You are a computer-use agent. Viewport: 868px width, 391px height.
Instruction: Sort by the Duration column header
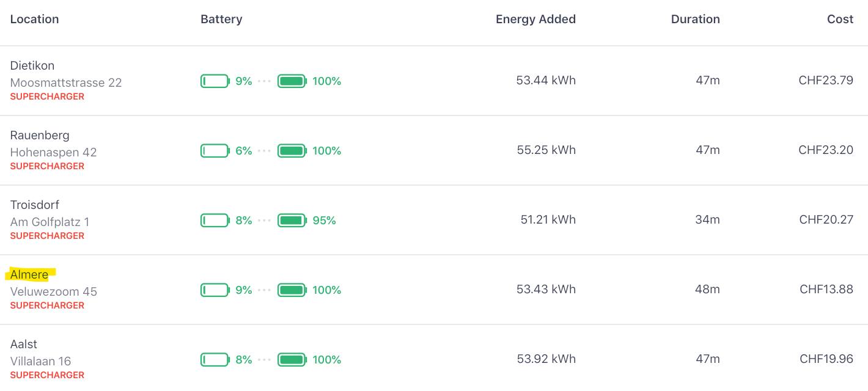tap(695, 20)
